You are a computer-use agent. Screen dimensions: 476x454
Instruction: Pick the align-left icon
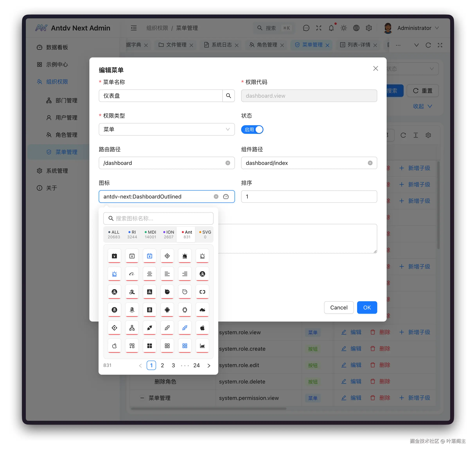167,274
